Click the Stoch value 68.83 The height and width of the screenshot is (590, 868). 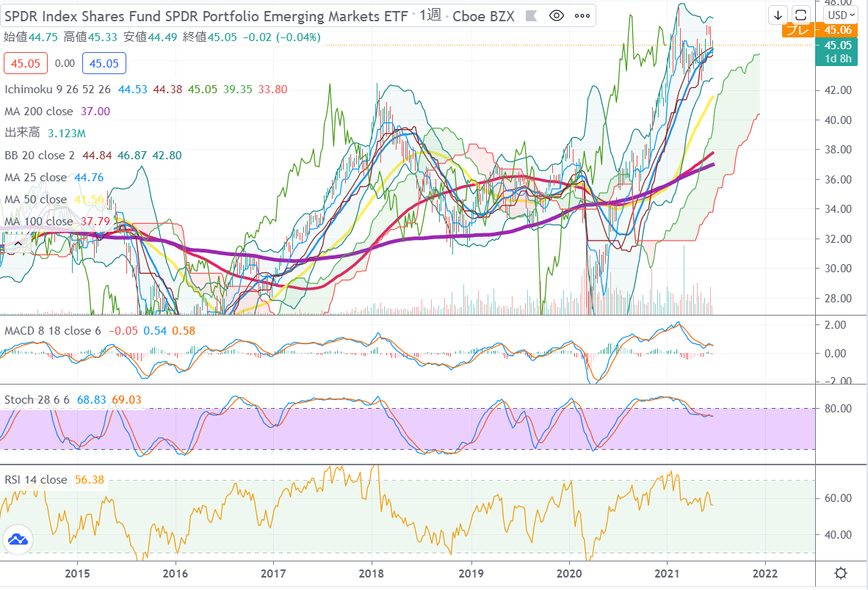point(91,400)
